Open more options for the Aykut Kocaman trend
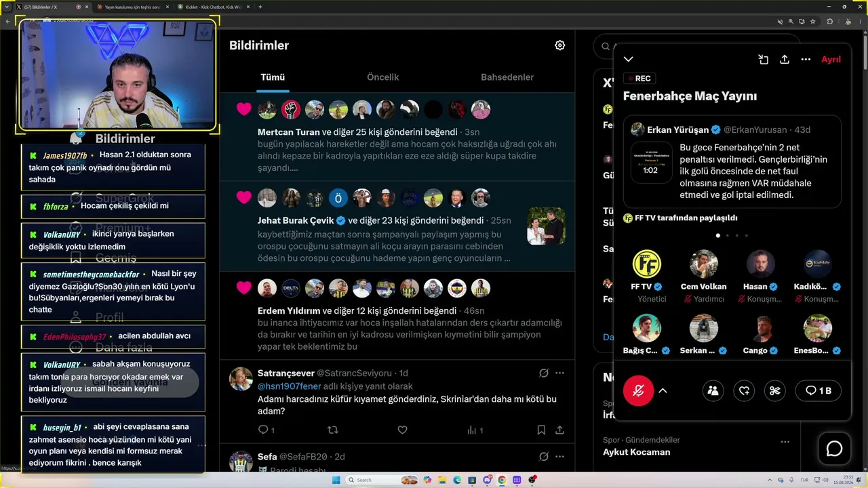This screenshot has width=868, height=488. coord(785,442)
